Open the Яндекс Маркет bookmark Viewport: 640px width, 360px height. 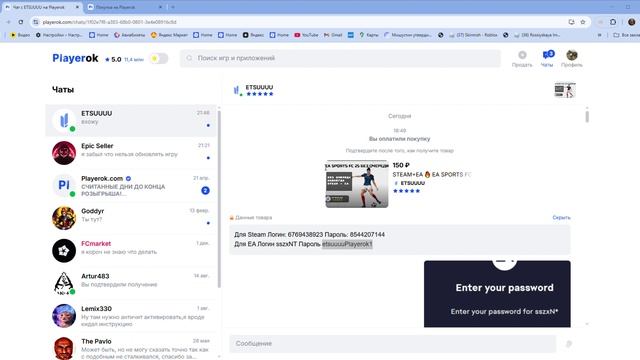pos(169,35)
